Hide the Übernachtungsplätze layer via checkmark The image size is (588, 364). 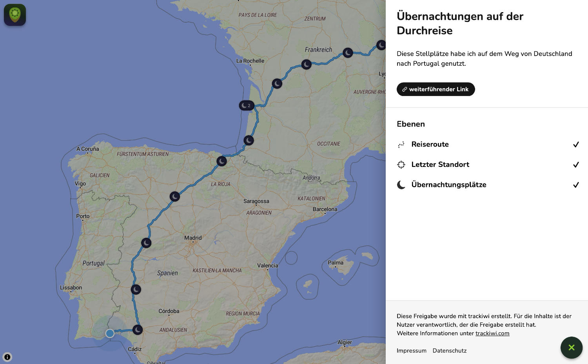575,185
